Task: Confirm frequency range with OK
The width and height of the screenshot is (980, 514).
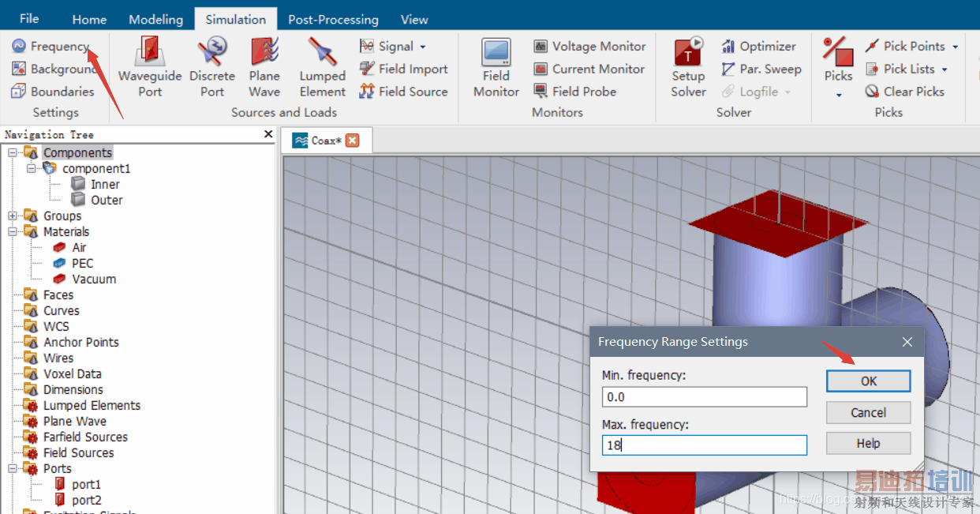Action: point(869,381)
